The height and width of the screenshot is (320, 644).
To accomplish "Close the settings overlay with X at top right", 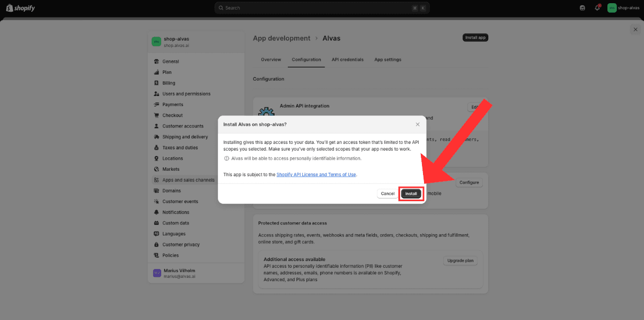I will point(635,29).
